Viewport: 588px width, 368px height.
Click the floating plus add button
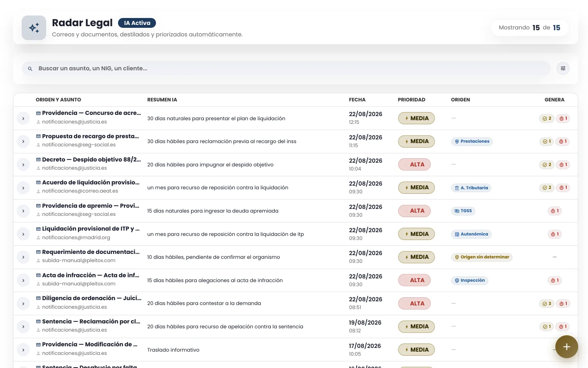pos(566,347)
